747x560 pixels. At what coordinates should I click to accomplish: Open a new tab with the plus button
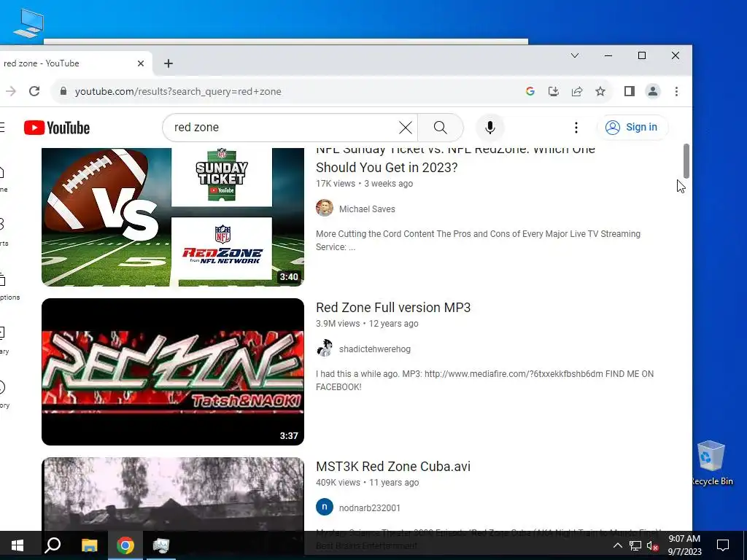click(169, 63)
